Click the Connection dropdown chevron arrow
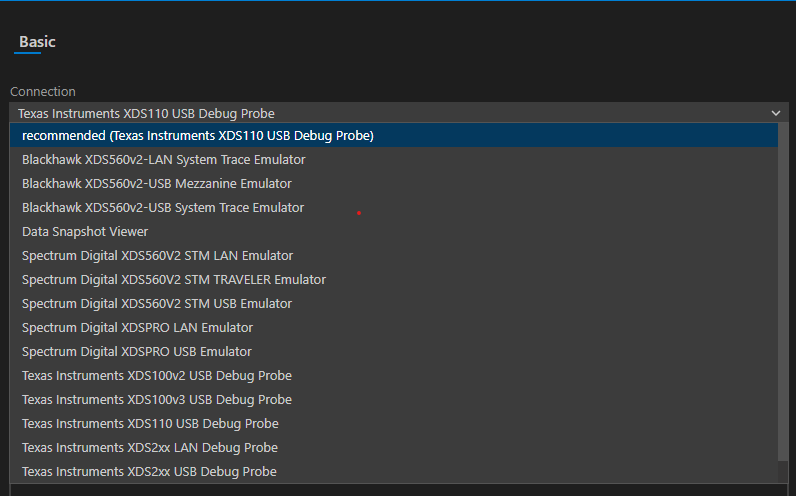 click(775, 114)
